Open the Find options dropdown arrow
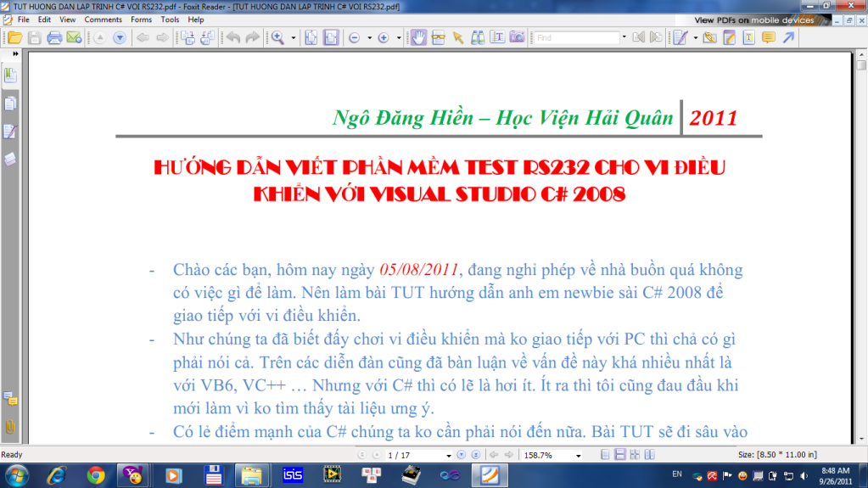 tap(624, 37)
